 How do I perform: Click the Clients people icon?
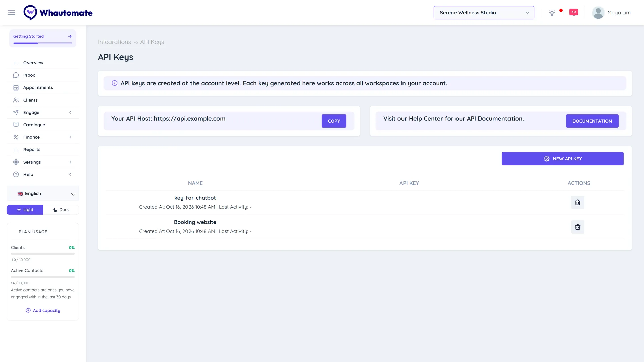point(16,100)
